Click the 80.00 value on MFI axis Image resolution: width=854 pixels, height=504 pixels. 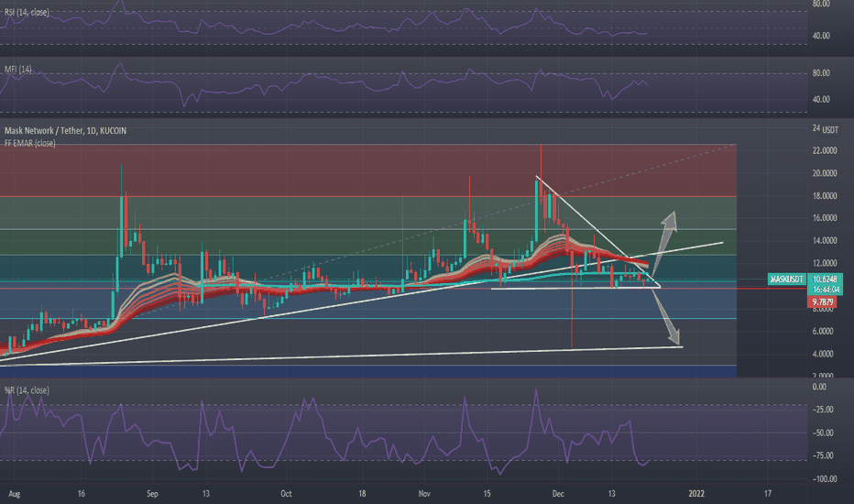click(821, 73)
